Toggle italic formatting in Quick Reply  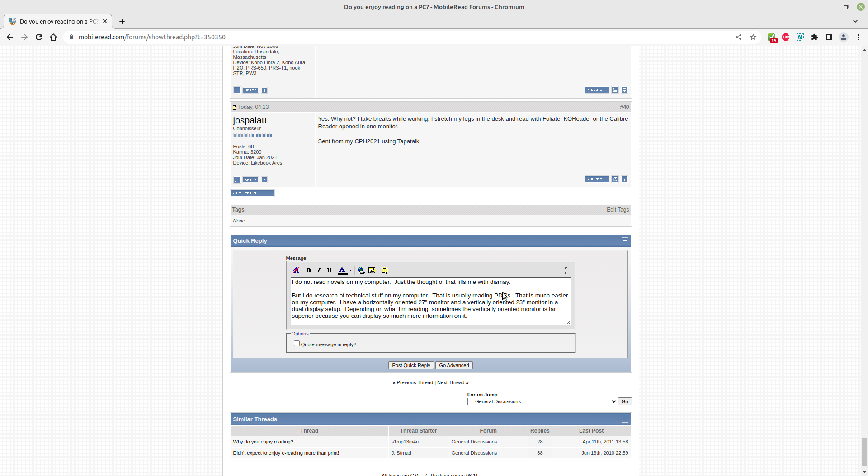point(319,270)
